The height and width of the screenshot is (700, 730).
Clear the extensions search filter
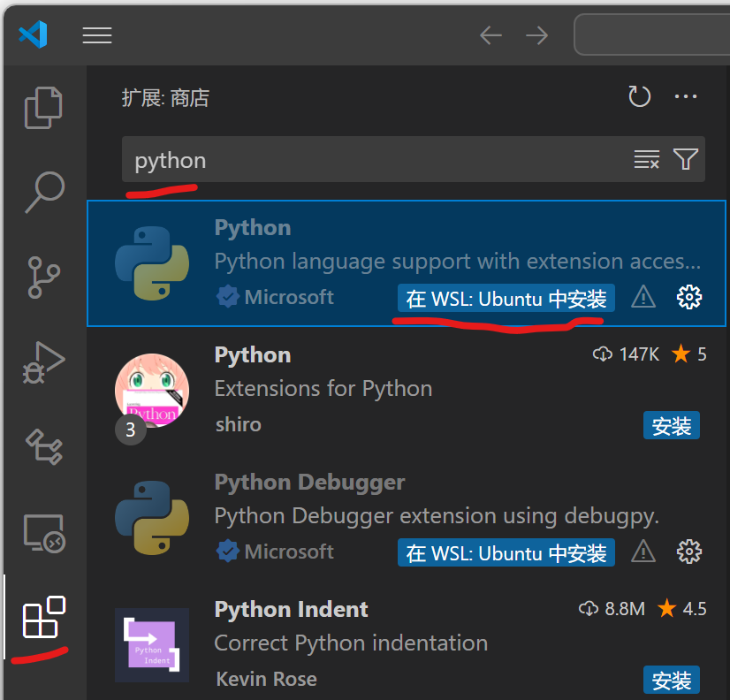(647, 160)
